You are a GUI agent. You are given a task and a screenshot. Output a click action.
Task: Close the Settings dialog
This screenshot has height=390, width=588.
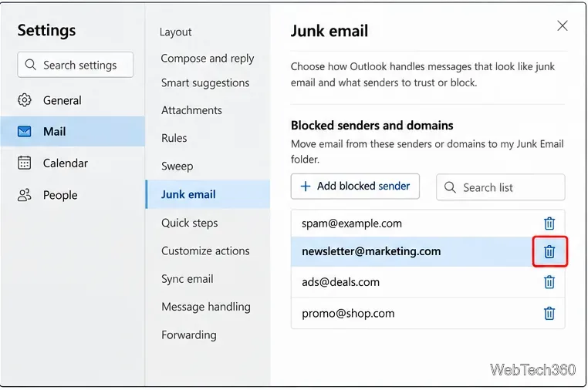[562, 25]
